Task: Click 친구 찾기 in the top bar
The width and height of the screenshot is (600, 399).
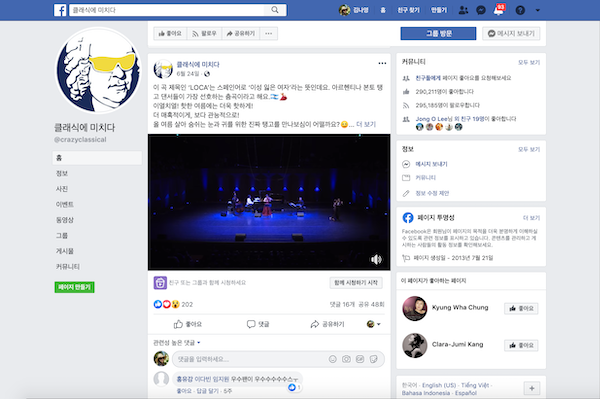Action: 408,10
